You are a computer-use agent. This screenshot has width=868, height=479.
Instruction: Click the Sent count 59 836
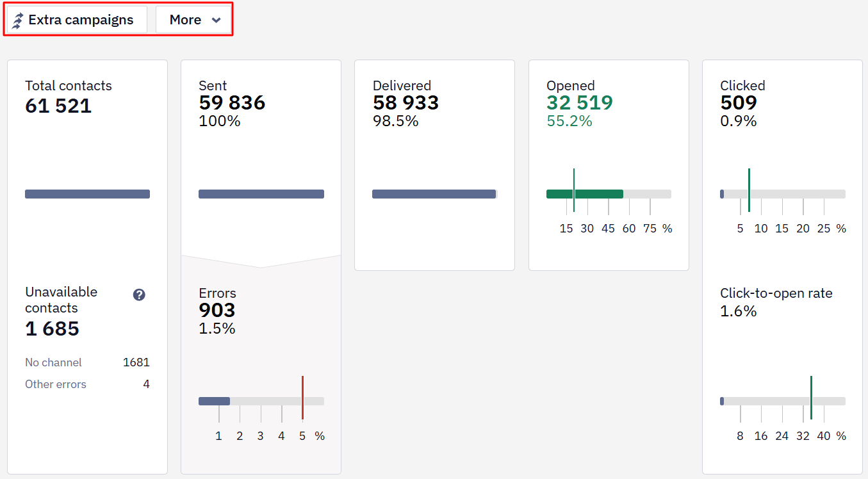(232, 102)
